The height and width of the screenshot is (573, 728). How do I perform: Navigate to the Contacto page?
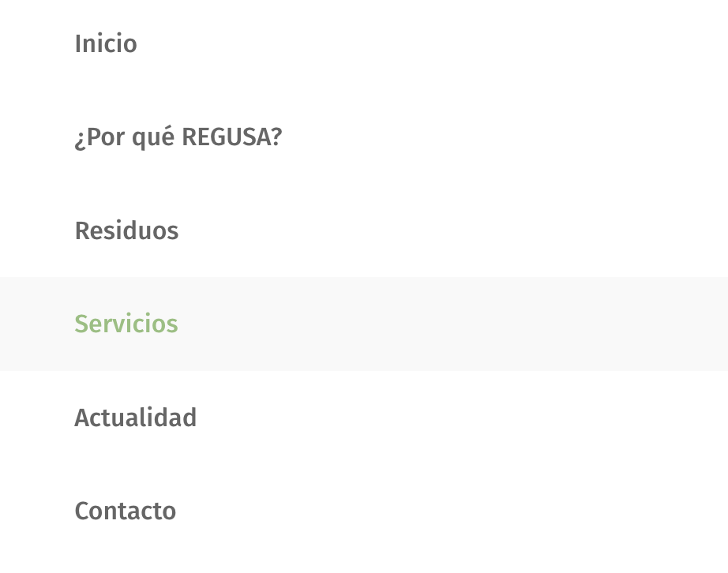(125, 511)
